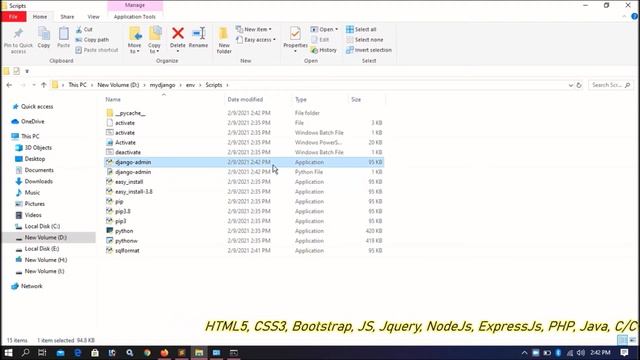Click the Copy ribbon icon
The image size is (640, 360).
[44, 38]
